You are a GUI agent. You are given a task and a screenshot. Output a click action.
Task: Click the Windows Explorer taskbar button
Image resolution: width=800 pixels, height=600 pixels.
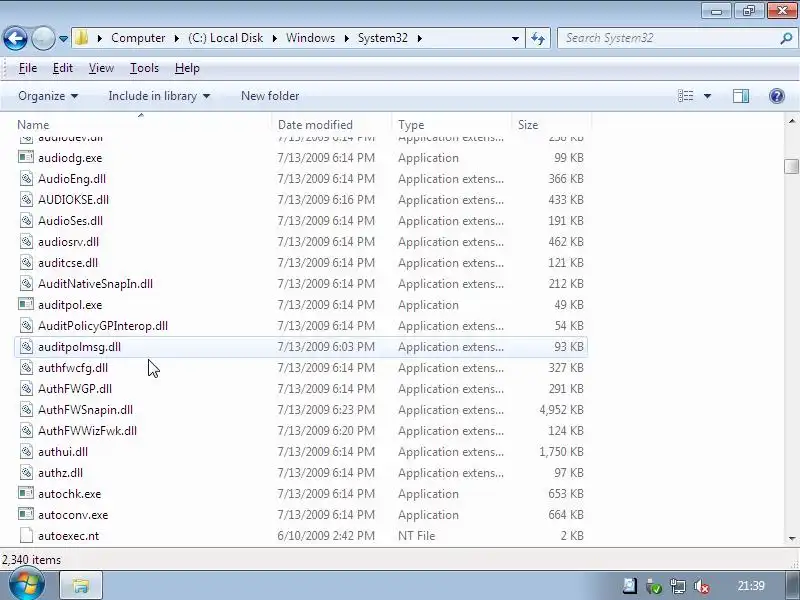(x=81, y=585)
